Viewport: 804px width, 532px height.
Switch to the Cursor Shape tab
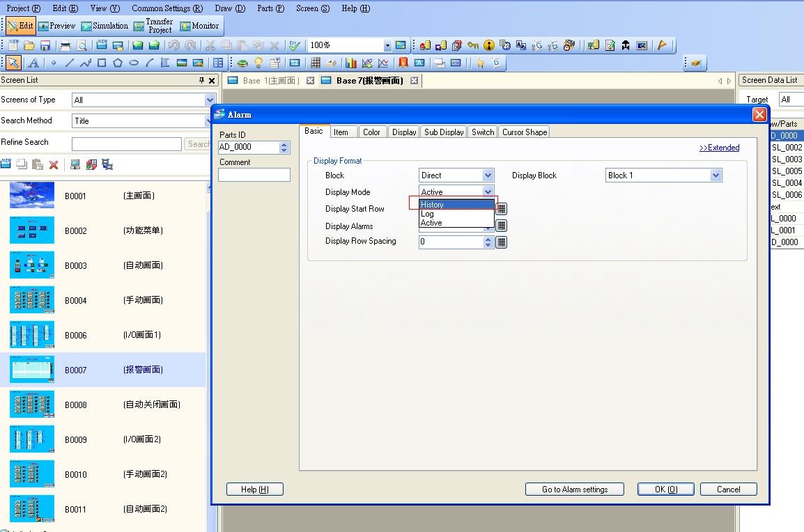click(x=525, y=132)
